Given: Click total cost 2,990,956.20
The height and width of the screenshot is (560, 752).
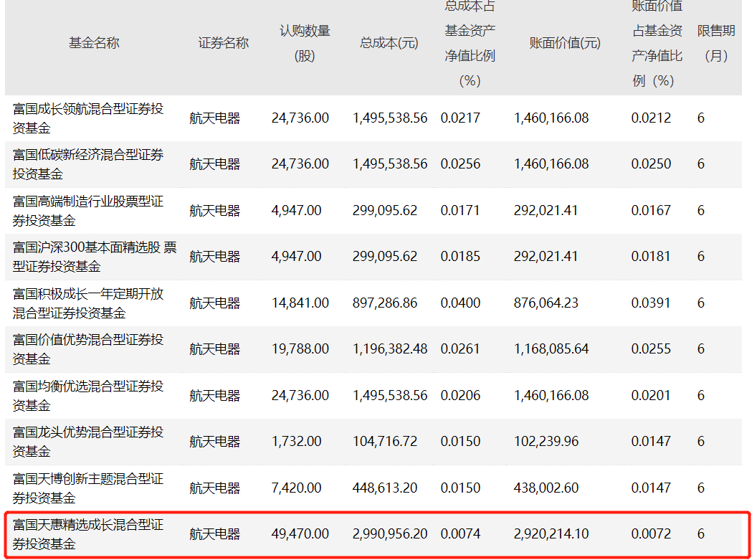Looking at the screenshot, I should click(x=390, y=533).
